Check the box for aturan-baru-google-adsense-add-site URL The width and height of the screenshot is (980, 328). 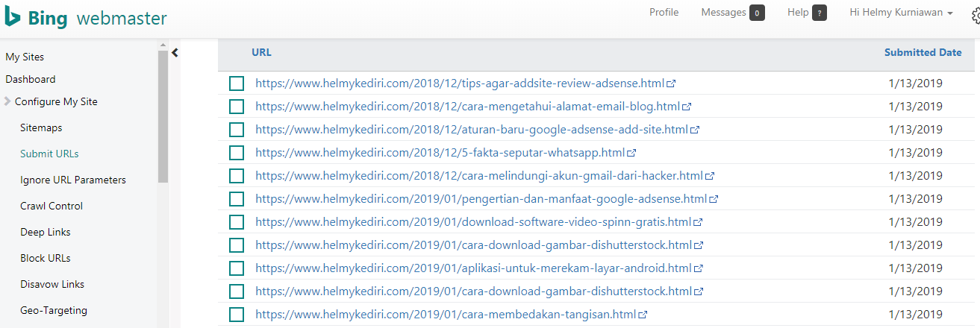(237, 130)
